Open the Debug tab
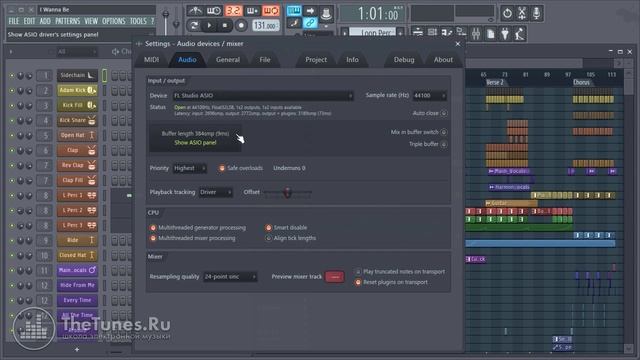The image size is (640, 360). [404, 60]
